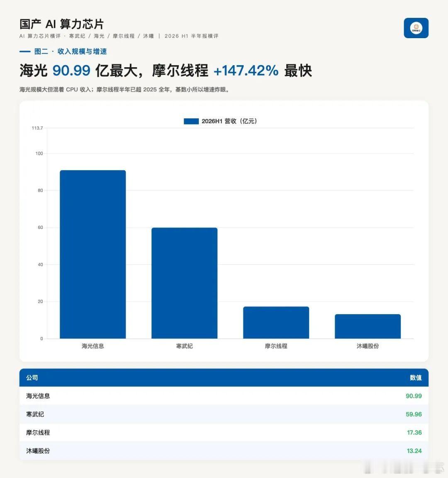
Task: Select the 寒武纪 bar in the chart
Action: 184,283
